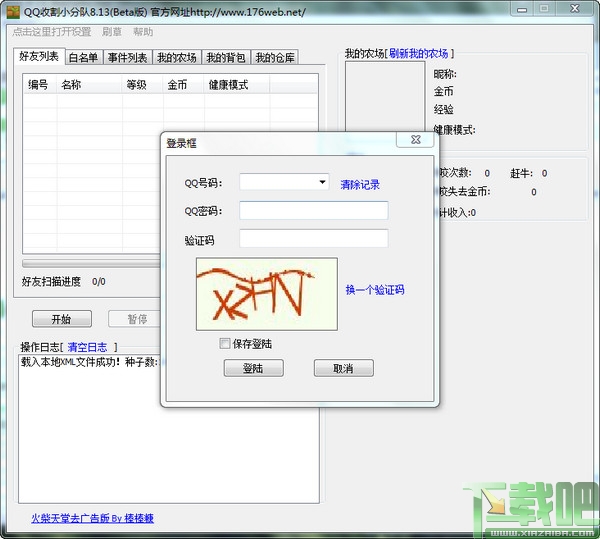The height and width of the screenshot is (539, 600).
Task: Switch to the 好友列表 tab
Action: [x=39, y=56]
